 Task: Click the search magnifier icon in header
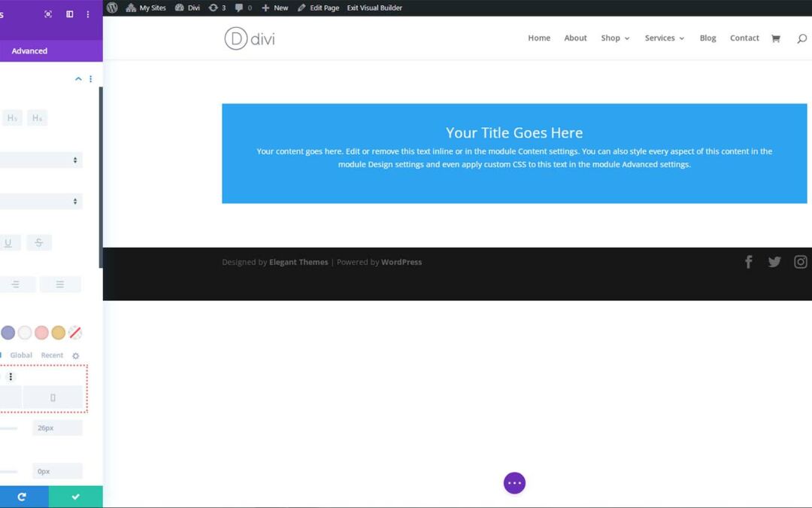(x=801, y=38)
